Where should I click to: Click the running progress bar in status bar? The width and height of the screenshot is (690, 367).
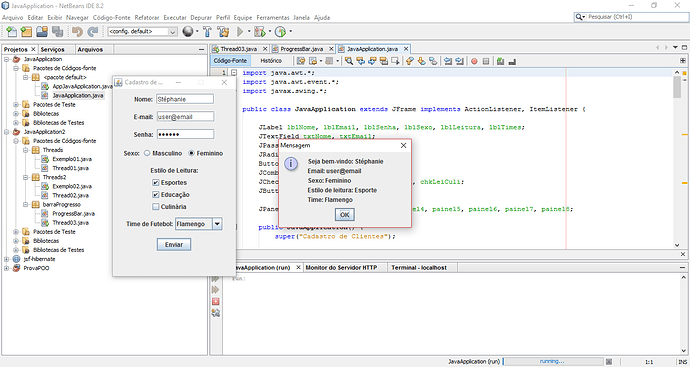[552, 361]
